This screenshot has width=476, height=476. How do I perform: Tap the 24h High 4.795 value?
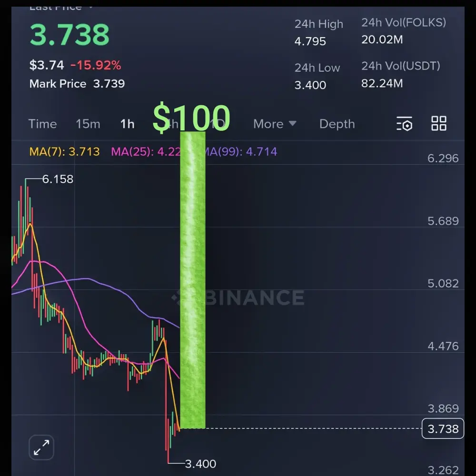pyautogui.click(x=310, y=41)
